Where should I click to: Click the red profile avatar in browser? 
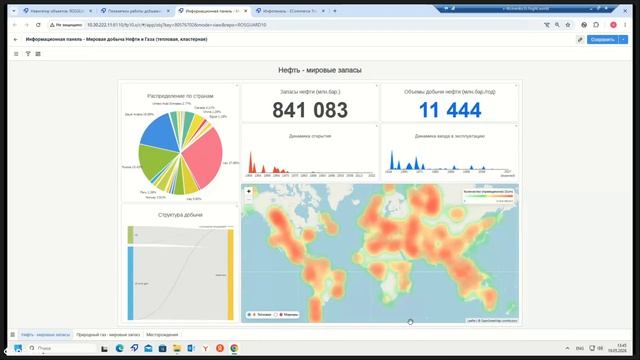[613, 25]
